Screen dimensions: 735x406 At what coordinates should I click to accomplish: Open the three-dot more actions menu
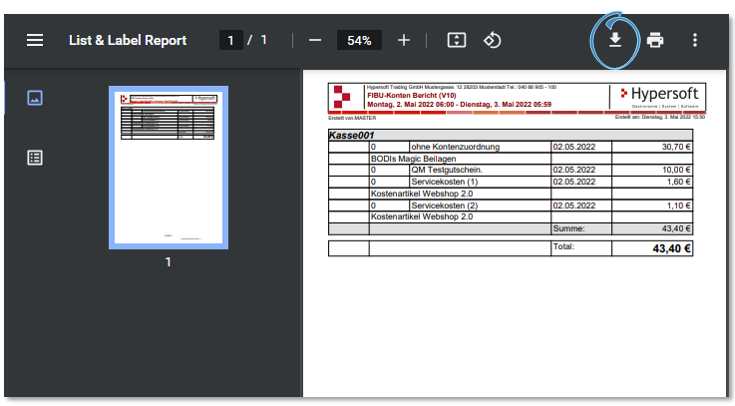695,40
